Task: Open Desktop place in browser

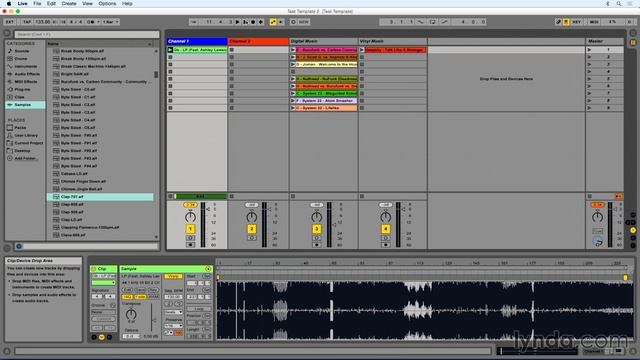Action: [22, 151]
